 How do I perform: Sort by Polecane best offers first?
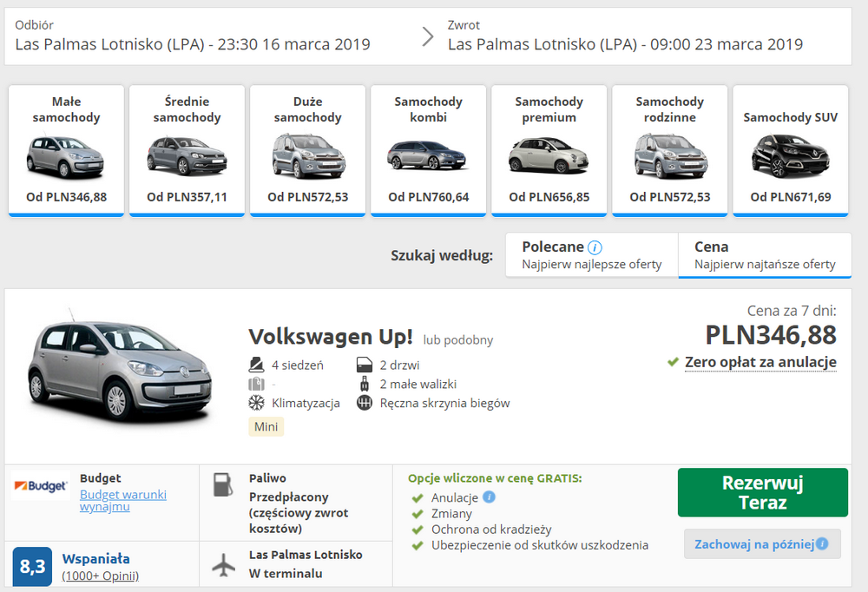592,254
